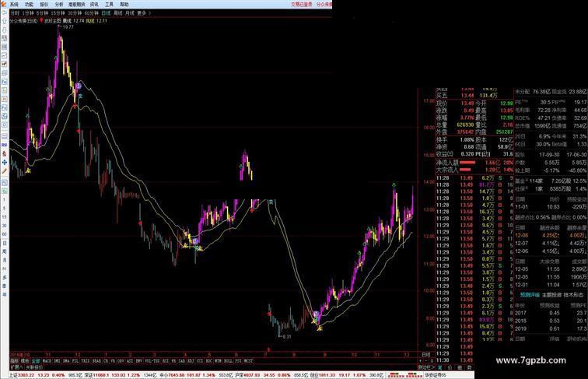Screen dimensions: 588x379
Task: Apply the DMA indicator
Action: pyautogui.click(x=66, y=361)
